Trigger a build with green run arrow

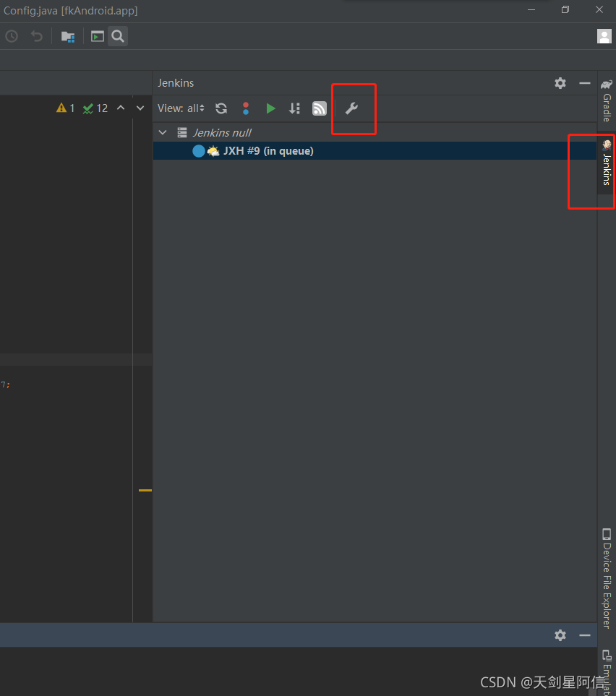[270, 108]
